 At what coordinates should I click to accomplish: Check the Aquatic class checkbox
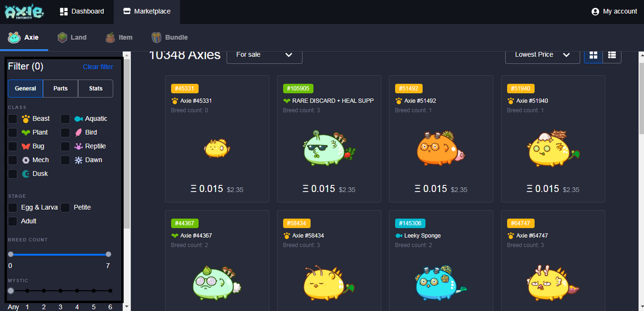65,119
